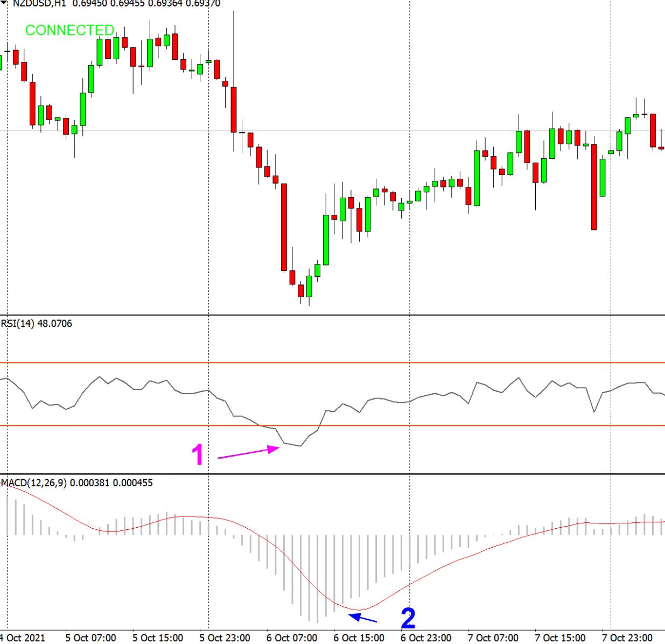Viewport: 665px width, 644px height.
Task: Click the NZDUSD,H1 symbol label
Action: pyautogui.click(x=38, y=3)
